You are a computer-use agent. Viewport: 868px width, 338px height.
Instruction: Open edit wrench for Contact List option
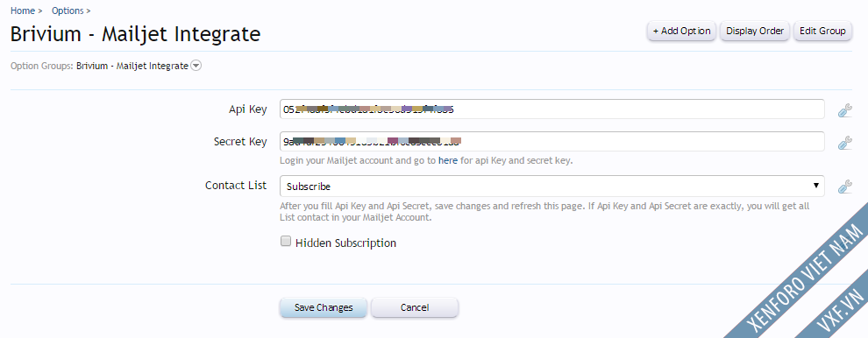[844, 187]
